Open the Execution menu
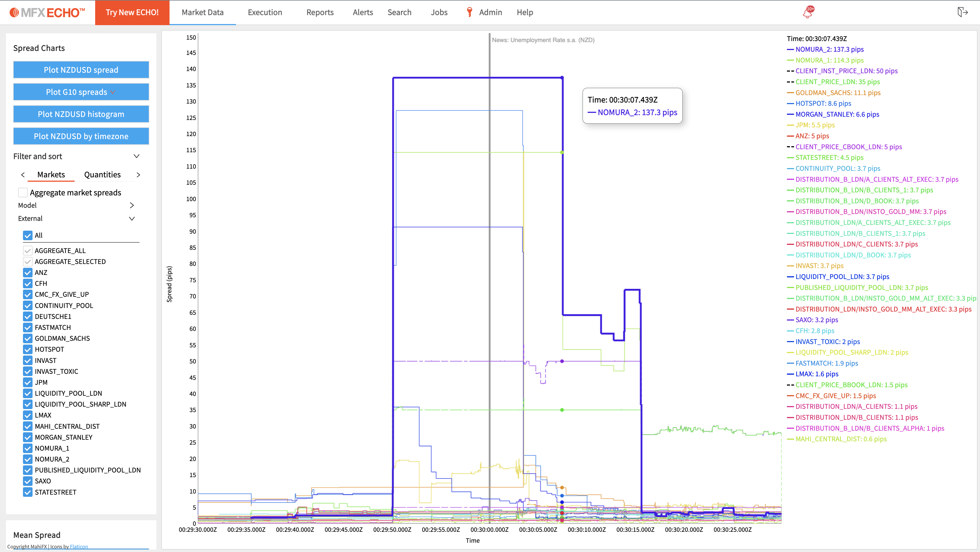This screenshot has width=980, height=552. point(265,13)
